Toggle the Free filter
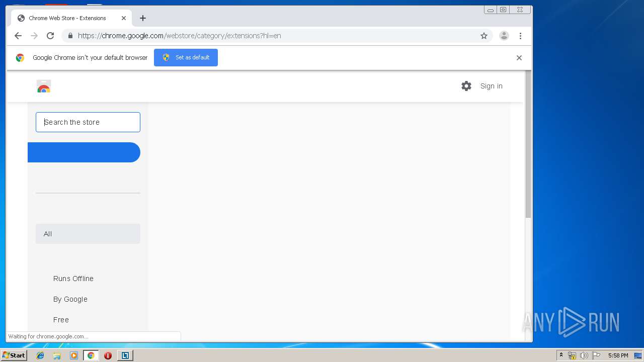Screen dimensions: 644x362 coord(61,320)
